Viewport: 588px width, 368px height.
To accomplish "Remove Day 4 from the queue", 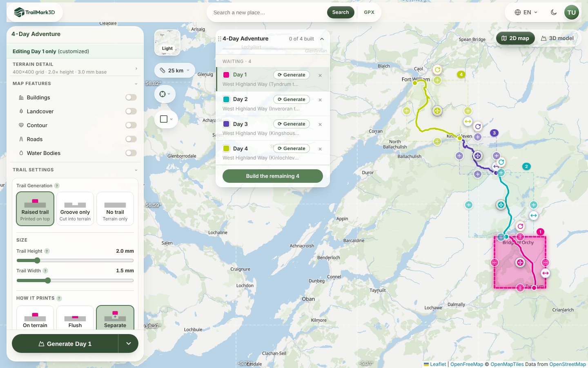I will (320, 149).
